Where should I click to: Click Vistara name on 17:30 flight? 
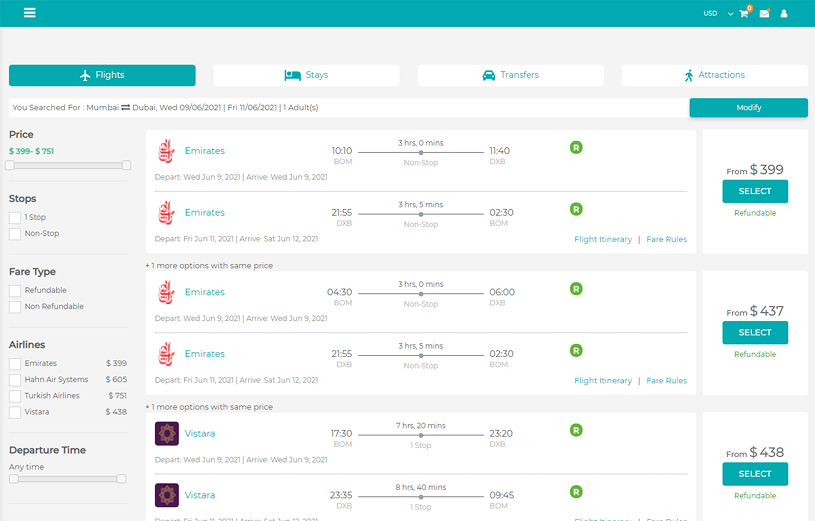coord(200,434)
